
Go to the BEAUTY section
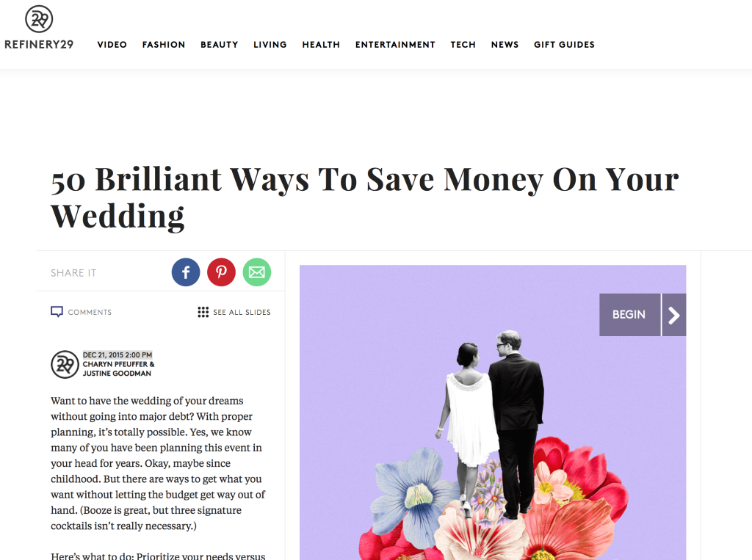click(x=219, y=45)
